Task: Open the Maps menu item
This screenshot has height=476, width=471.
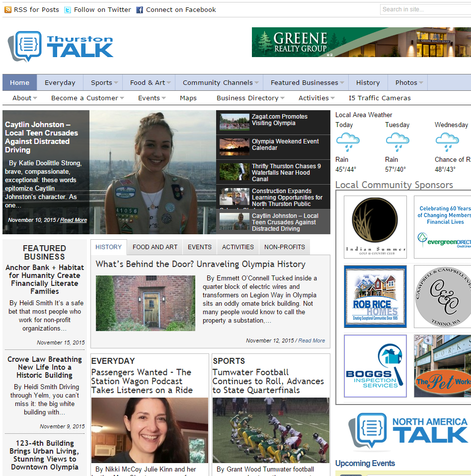Action: click(188, 98)
